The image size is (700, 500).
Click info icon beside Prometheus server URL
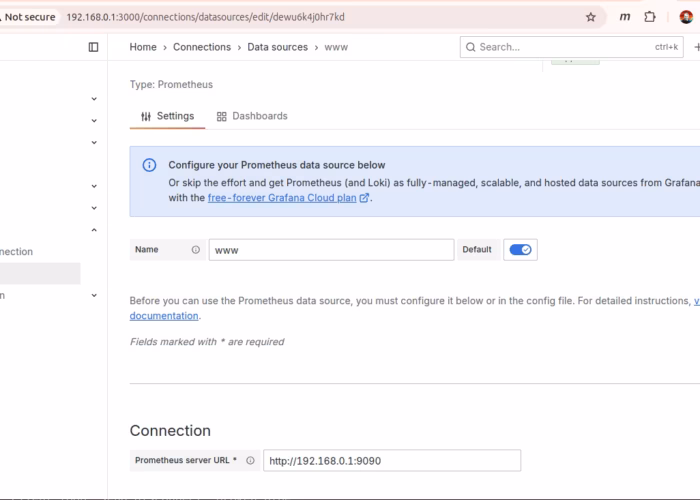(x=250, y=460)
